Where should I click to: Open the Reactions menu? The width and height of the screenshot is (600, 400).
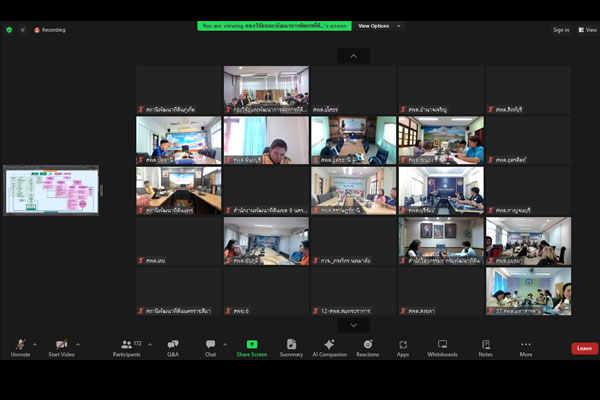click(x=367, y=345)
